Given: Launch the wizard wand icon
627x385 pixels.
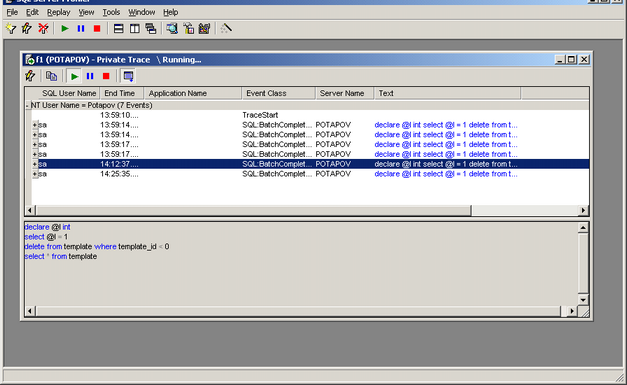Looking at the screenshot, I should [x=226, y=28].
